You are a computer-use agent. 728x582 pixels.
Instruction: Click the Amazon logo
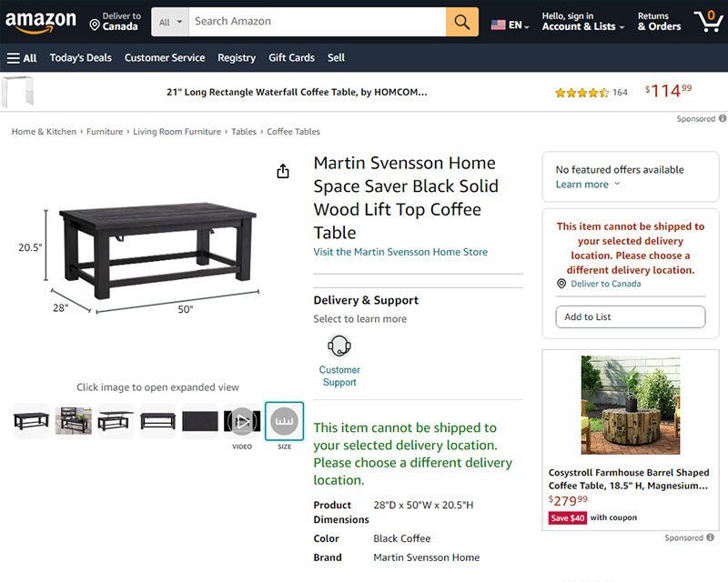[41, 21]
